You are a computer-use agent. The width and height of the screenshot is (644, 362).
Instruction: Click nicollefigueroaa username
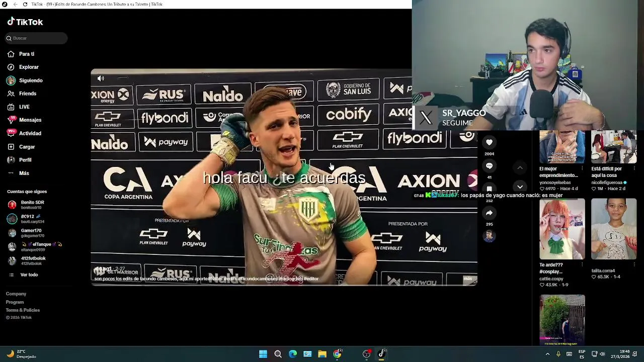click(x=608, y=183)
